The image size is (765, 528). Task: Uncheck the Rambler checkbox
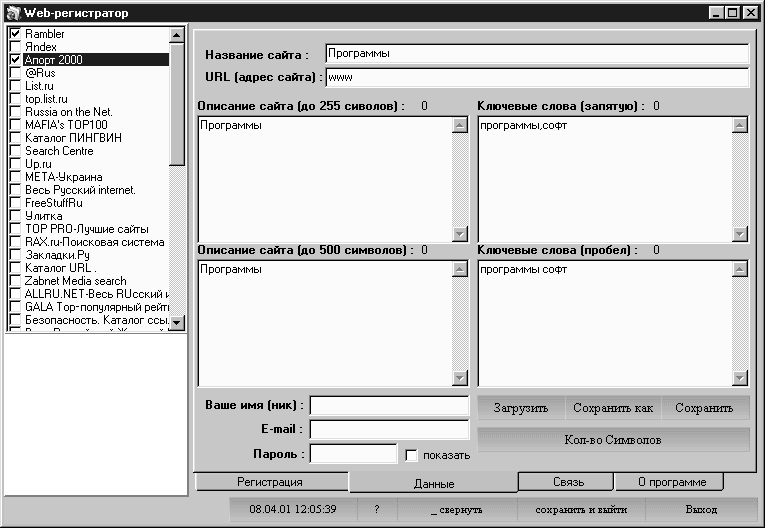click(x=15, y=34)
